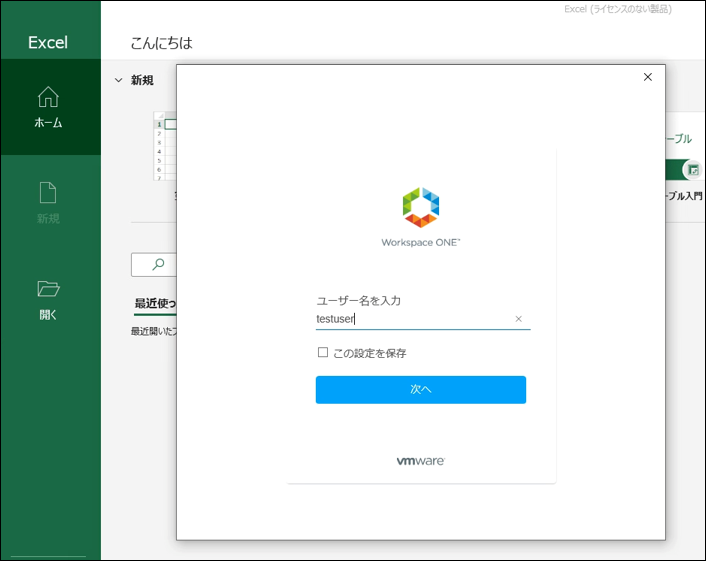
Task: Click the magnifier icon in the search box
Action: (158, 265)
